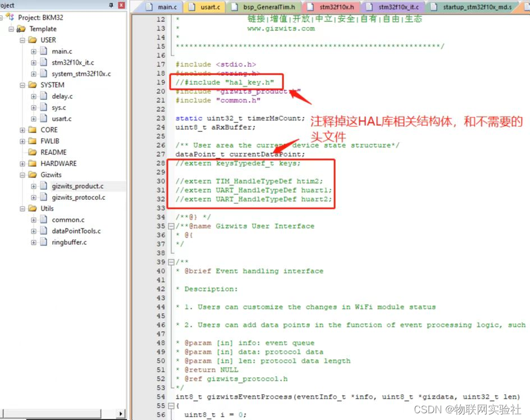Expand the CORE group in project tree
530x420 pixels.
(x=22, y=130)
